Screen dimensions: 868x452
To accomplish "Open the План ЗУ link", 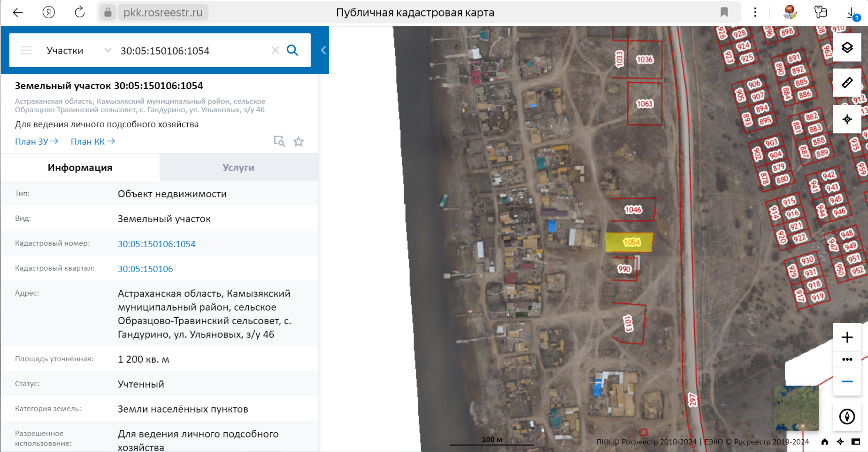I will [36, 141].
